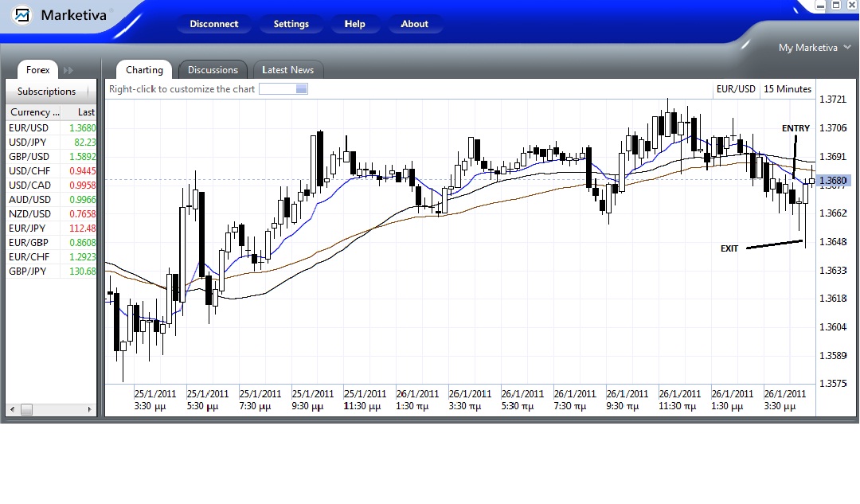Switch to the Latest News tab
The height and width of the screenshot is (504, 860).
point(288,69)
